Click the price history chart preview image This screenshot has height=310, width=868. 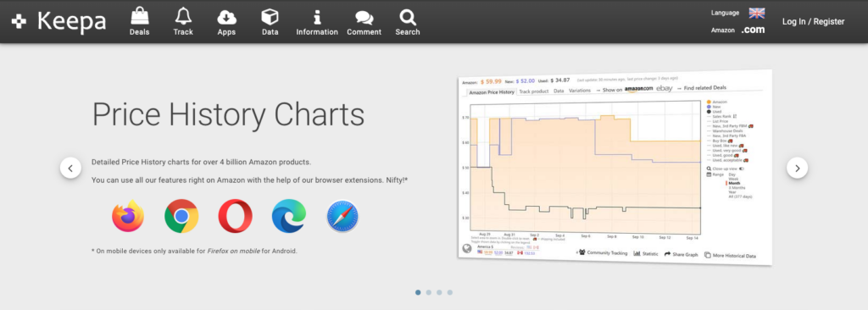click(x=615, y=167)
